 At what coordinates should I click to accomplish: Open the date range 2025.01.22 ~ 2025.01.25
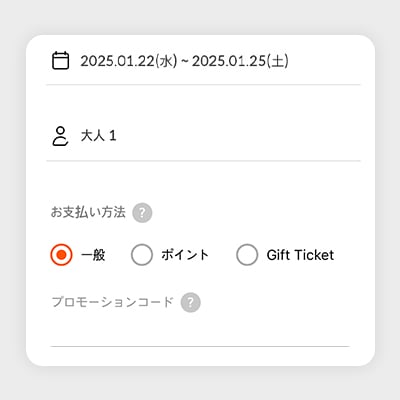click(x=203, y=61)
